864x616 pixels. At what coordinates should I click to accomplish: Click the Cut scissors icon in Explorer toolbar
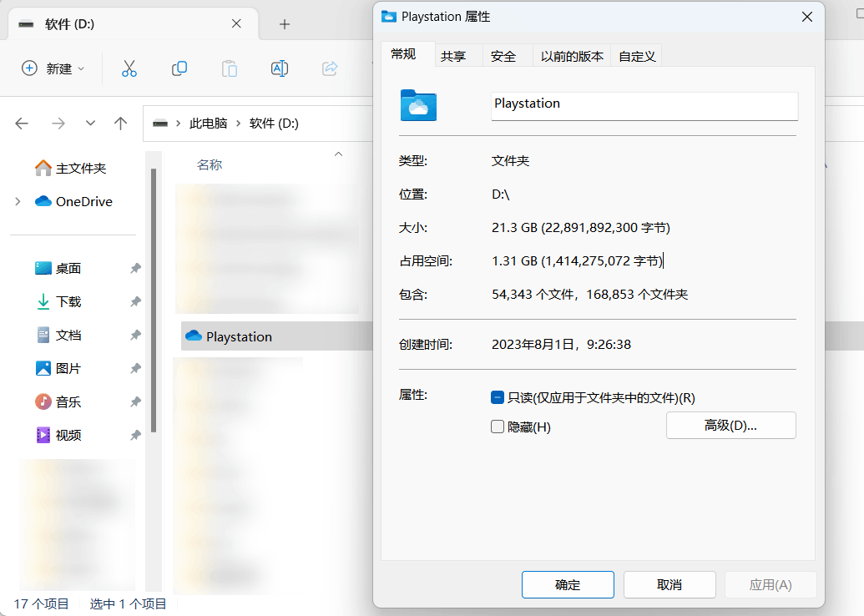[x=129, y=68]
